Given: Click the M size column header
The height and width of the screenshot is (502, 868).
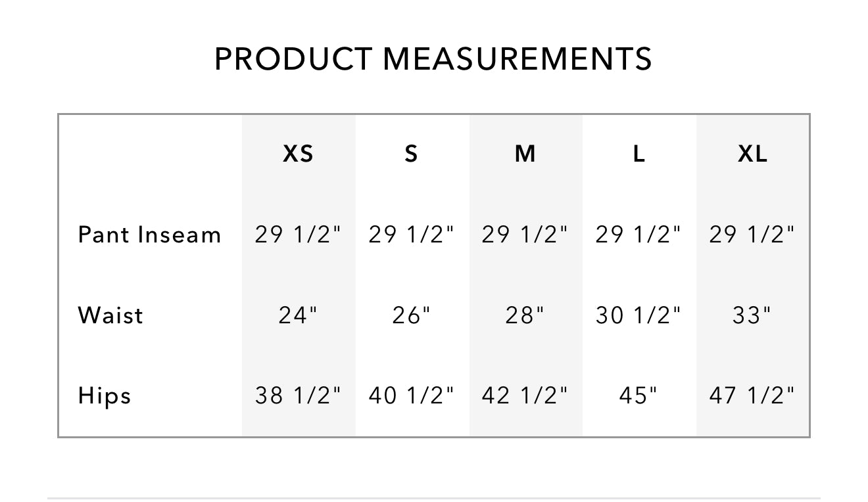Looking at the screenshot, I should [525, 154].
